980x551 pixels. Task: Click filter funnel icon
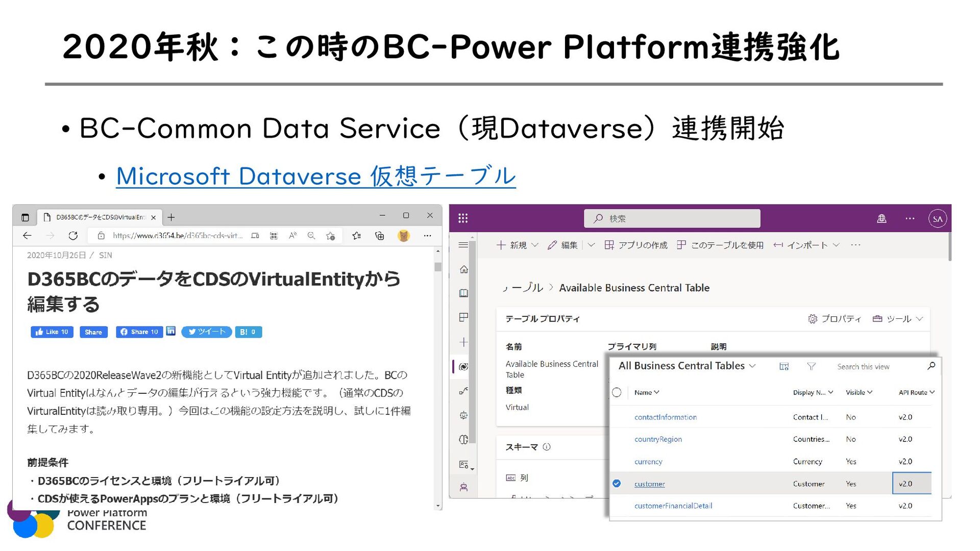click(812, 366)
